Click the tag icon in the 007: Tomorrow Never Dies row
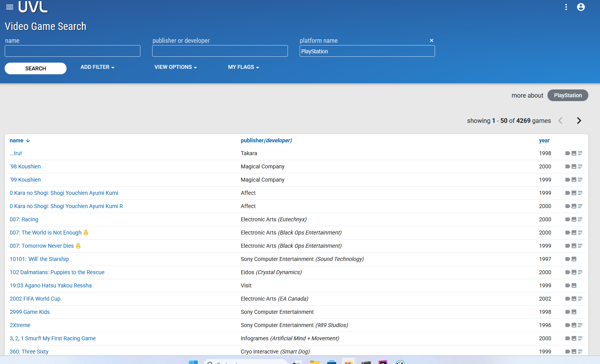Image resolution: width=600 pixels, height=364 pixels. click(568, 246)
